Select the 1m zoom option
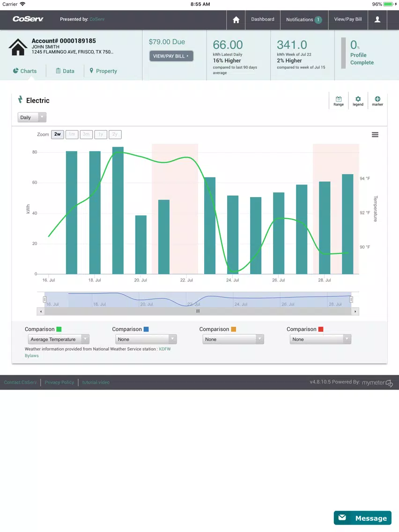 click(x=72, y=134)
